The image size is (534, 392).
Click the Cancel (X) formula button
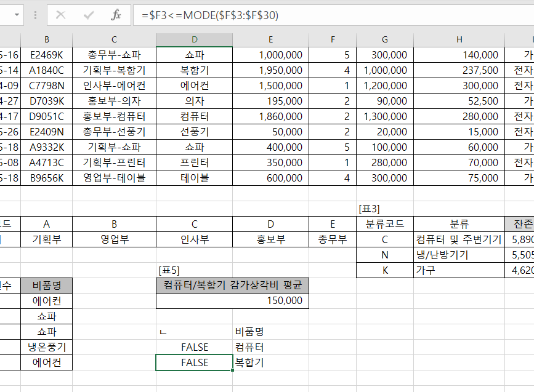60,15
